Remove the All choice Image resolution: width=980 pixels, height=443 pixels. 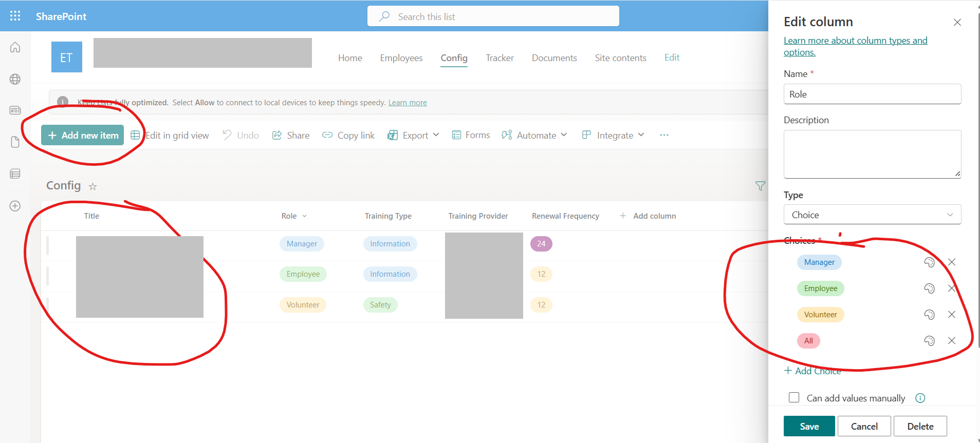tap(952, 341)
